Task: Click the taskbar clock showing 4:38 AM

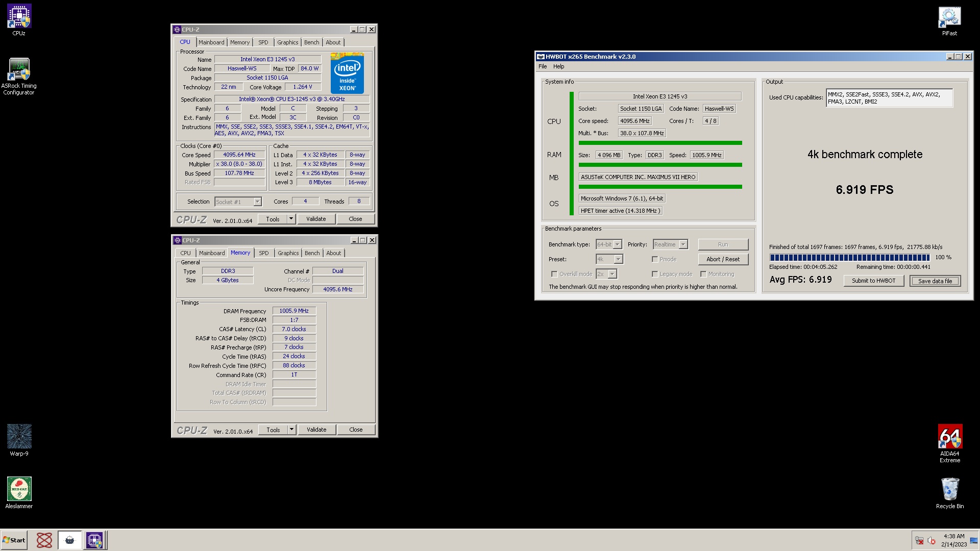Action: 954,540
